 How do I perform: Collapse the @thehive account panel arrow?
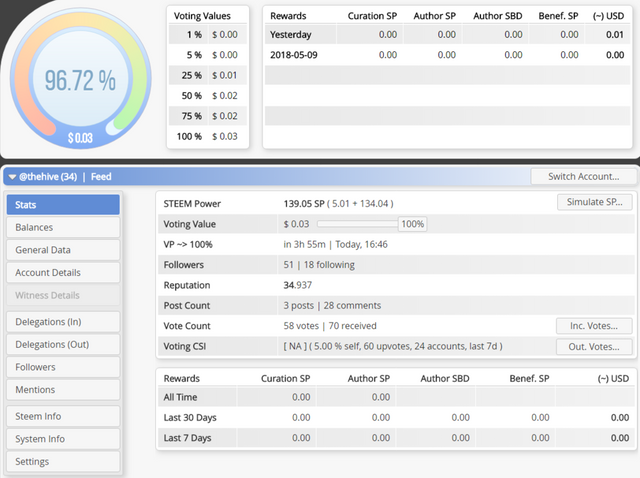(x=12, y=177)
